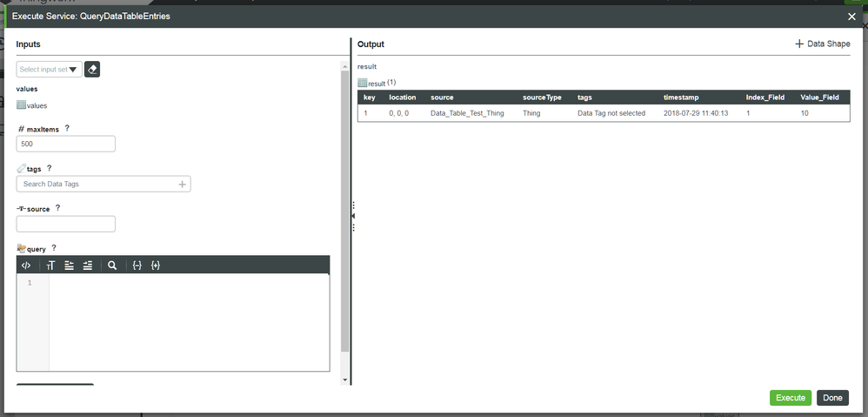This screenshot has width=868, height=417.
Task: Click the tags column header in results
Action: point(584,98)
